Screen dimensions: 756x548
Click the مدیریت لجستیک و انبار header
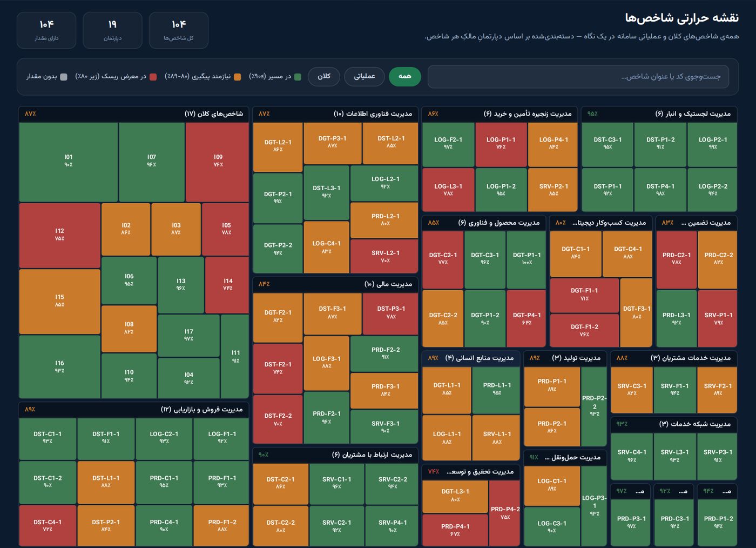click(659, 114)
